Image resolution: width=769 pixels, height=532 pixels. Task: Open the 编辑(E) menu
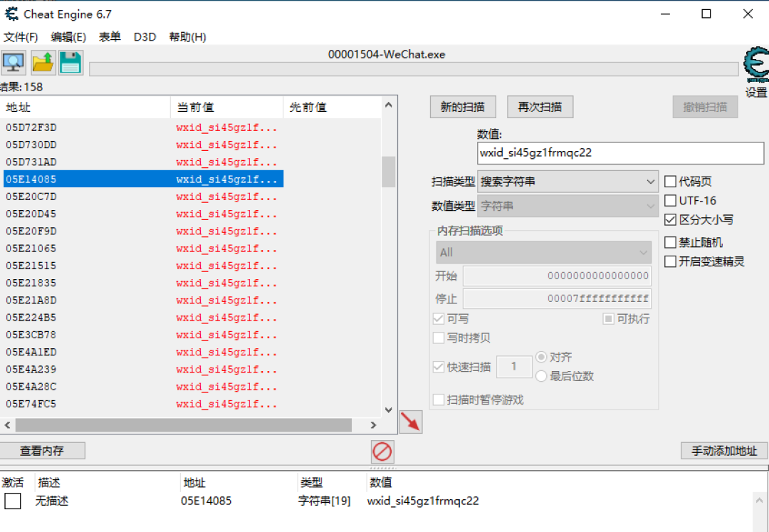(68, 37)
